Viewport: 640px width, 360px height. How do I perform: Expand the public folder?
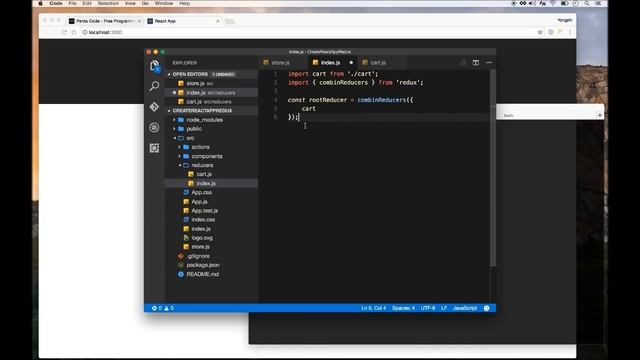click(x=211, y=129)
